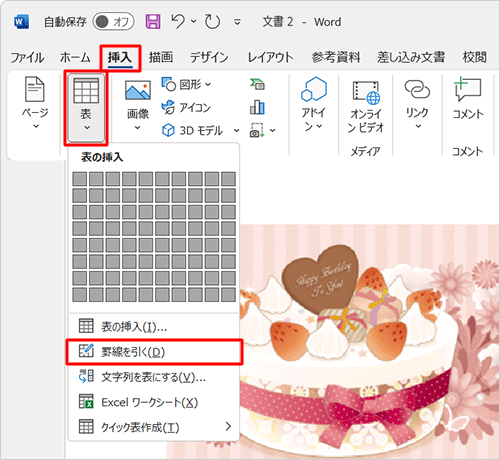Viewport: 500px width, 460px height.
Task: Expand the ページ dropdown chevron
Action: (x=36, y=126)
